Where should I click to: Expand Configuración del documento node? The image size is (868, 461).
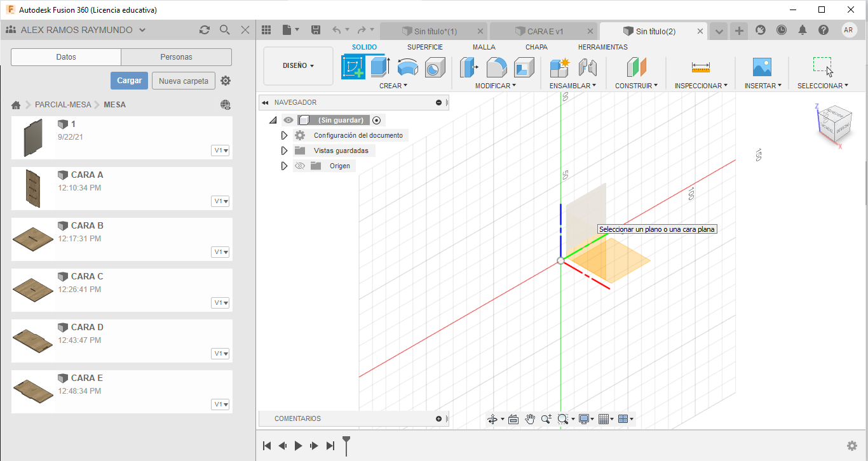(x=284, y=135)
